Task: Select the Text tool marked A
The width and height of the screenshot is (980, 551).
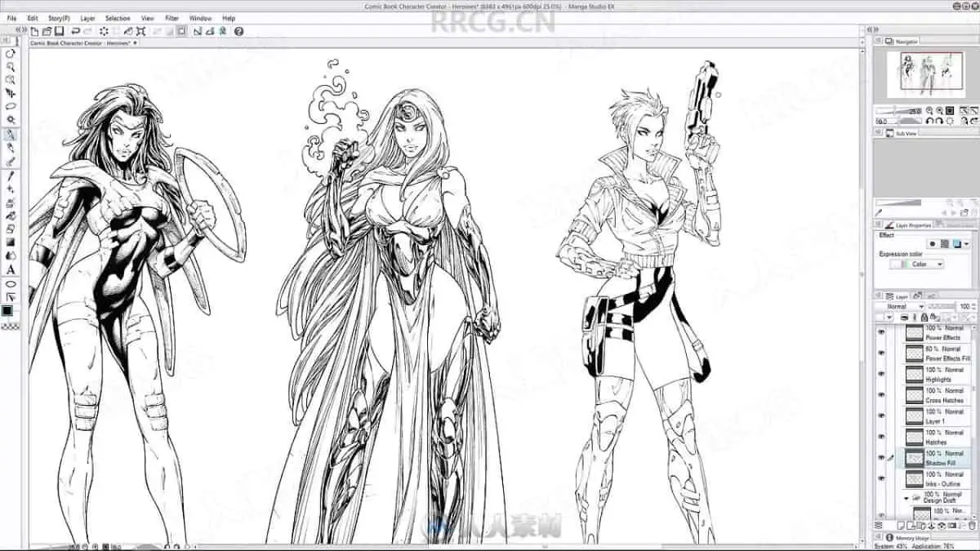Action: [x=11, y=269]
